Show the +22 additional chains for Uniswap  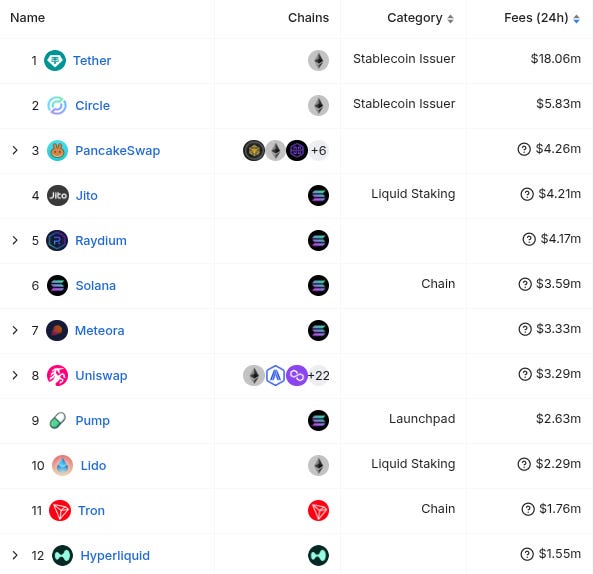[x=319, y=375]
